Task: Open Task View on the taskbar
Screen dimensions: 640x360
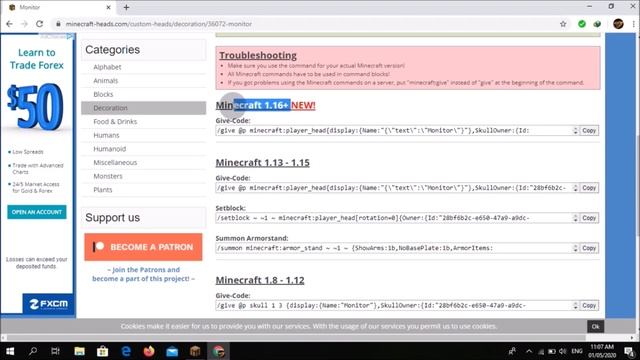Action: coord(56,351)
